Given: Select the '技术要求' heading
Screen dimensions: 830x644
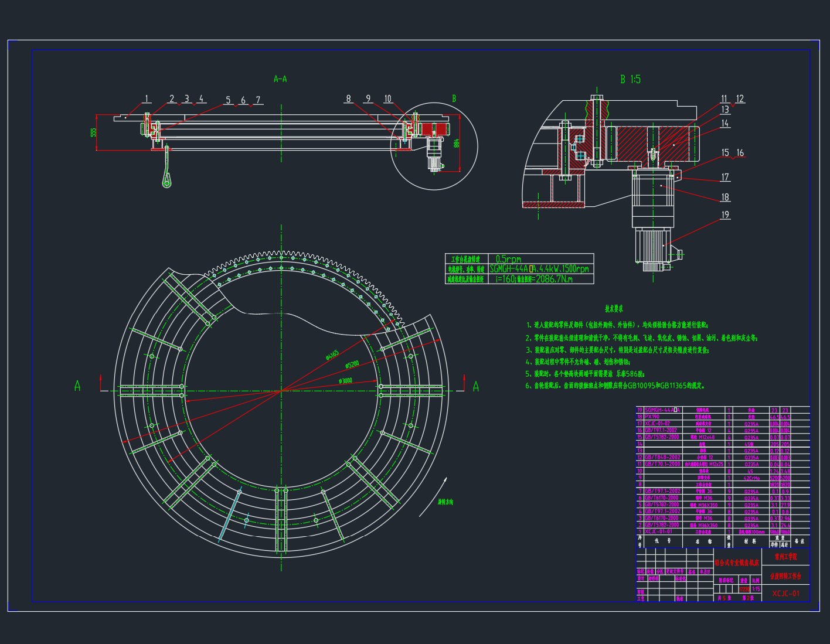Looking at the screenshot, I should (614, 308).
